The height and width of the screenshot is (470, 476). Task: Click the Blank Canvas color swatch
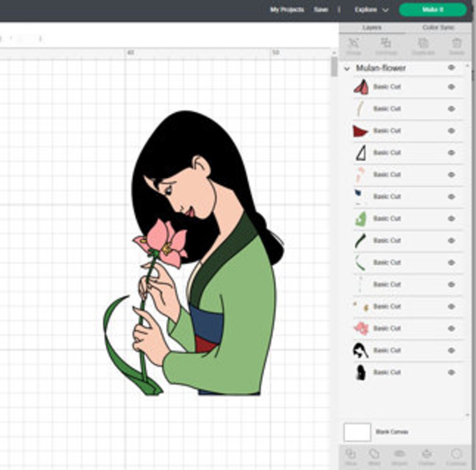pyautogui.click(x=357, y=432)
